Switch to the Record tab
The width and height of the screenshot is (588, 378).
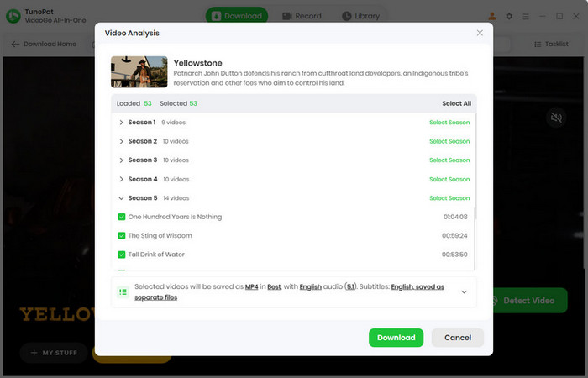tap(302, 16)
